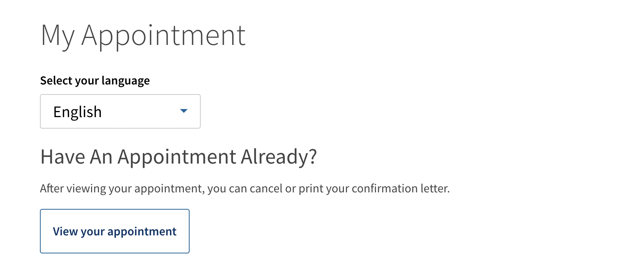644x278 pixels.
Task: Click the Have An Appointment Already? heading
Action: pos(178,157)
